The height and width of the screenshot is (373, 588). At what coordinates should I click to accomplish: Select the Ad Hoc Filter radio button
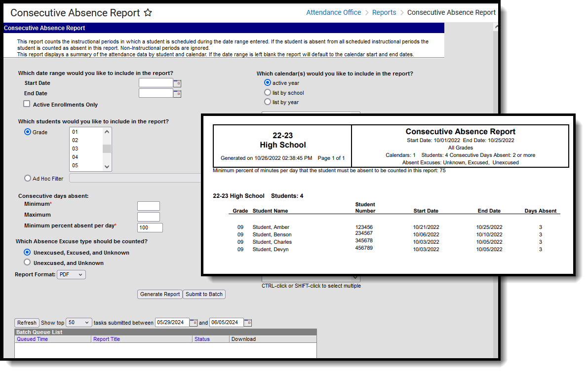[28, 178]
